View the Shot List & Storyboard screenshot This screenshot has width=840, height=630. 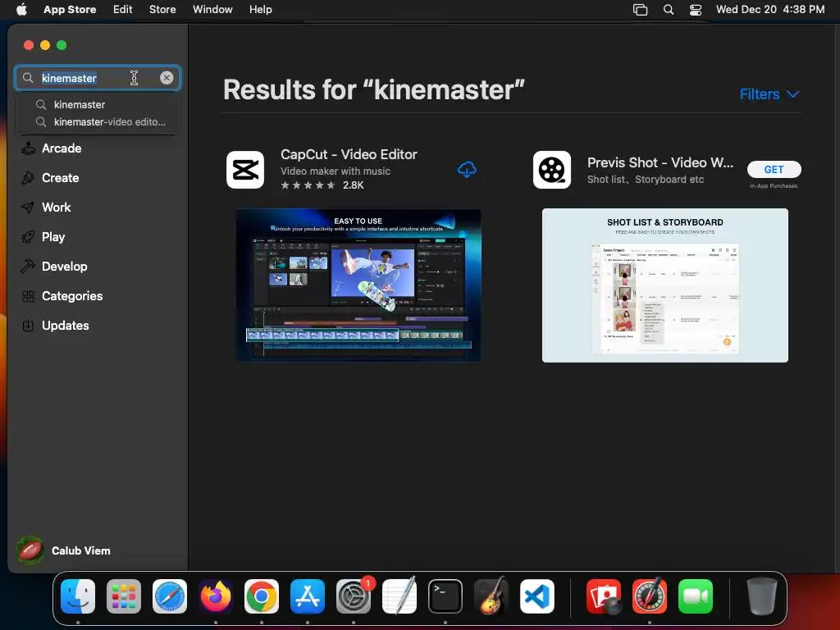(x=664, y=285)
